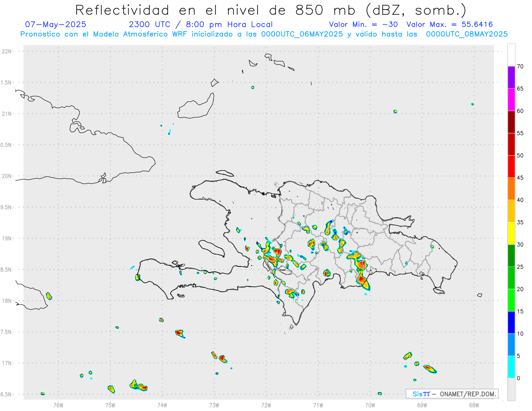Select the '70W' longitude axis label
The height and width of the screenshot is (411, 532).
pos(370,404)
